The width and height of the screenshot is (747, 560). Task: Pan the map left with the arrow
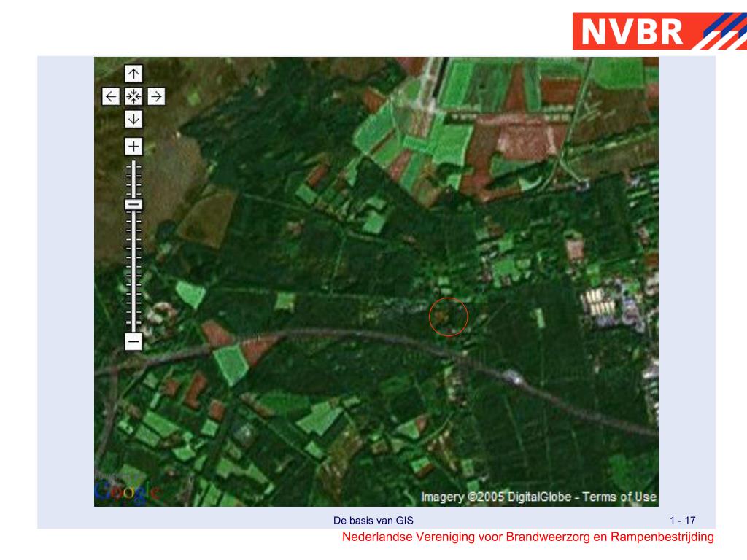[111, 97]
